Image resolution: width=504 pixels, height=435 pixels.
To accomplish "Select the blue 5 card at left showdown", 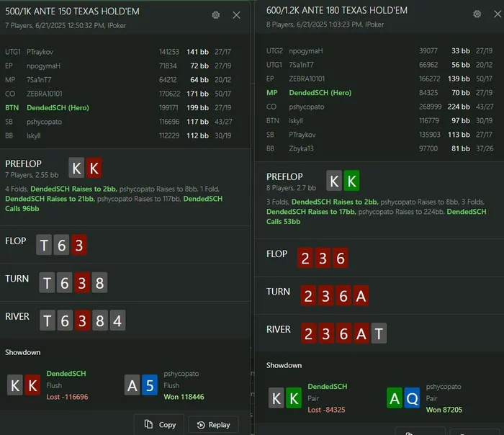I will (x=150, y=385).
